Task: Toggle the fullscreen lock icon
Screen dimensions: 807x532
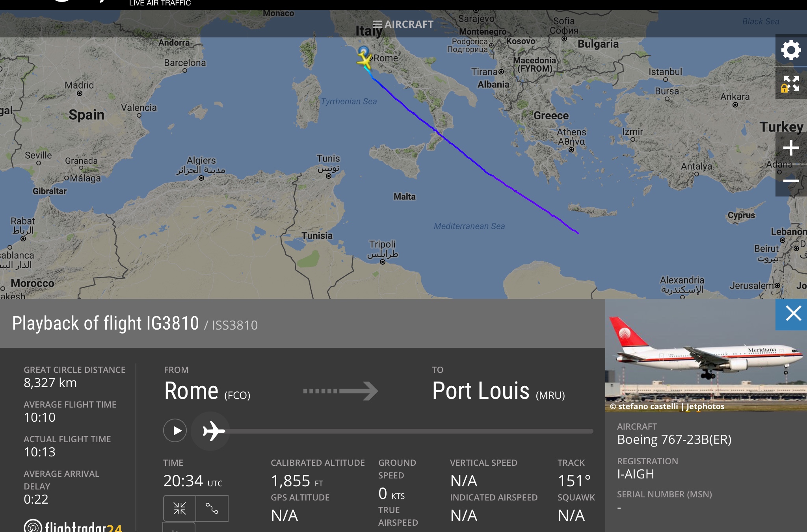Action: pyautogui.click(x=791, y=83)
